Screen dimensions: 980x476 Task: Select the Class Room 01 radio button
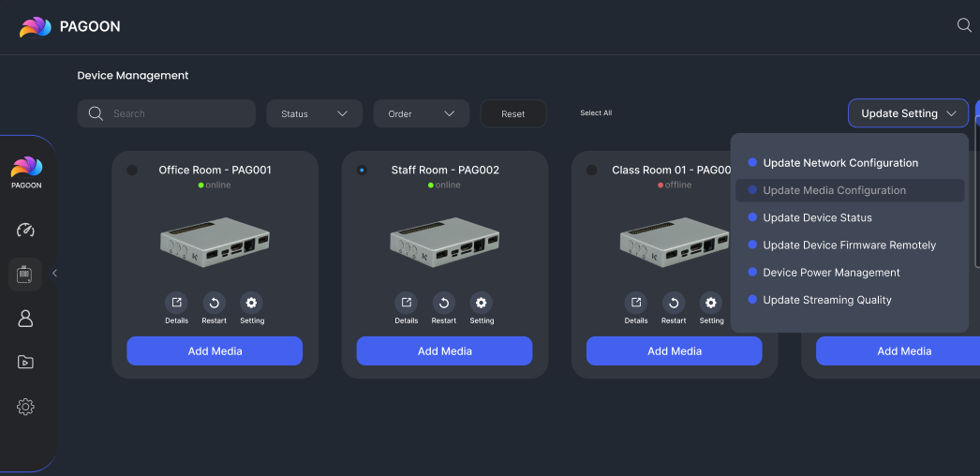(591, 171)
